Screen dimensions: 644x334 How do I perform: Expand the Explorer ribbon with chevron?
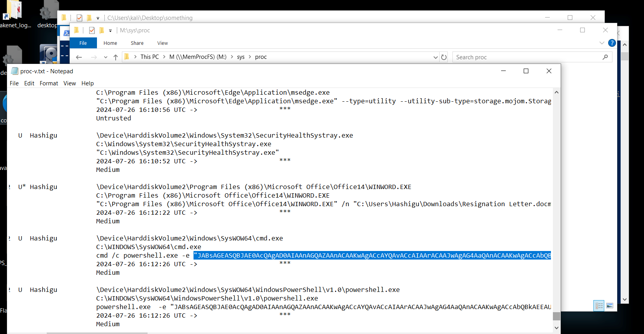(602, 43)
